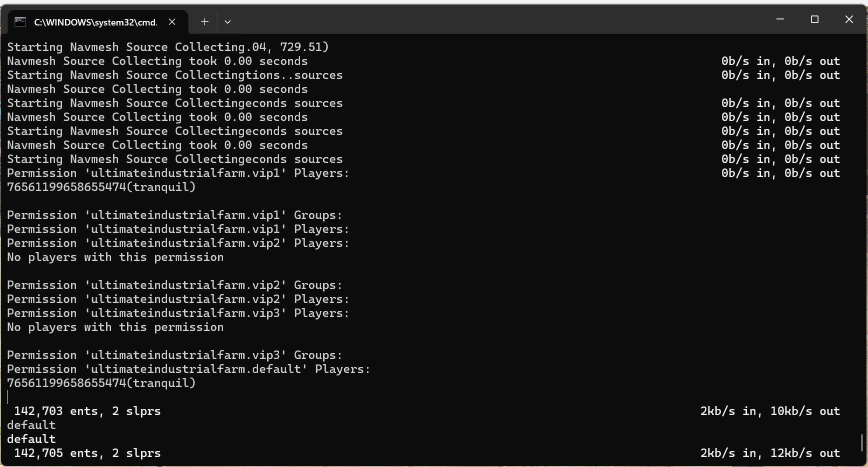
Task: Click the vertical scrollbar thumb
Action: (x=861, y=442)
